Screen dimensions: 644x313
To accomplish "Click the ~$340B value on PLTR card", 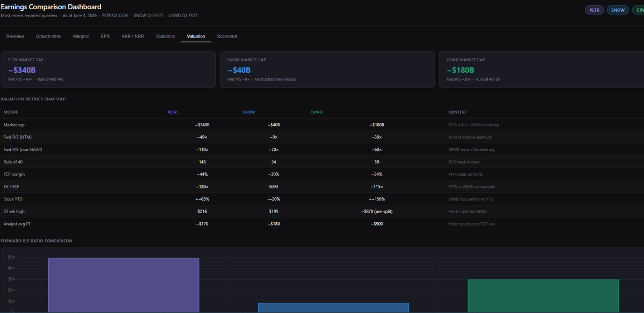I will tap(22, 70).
